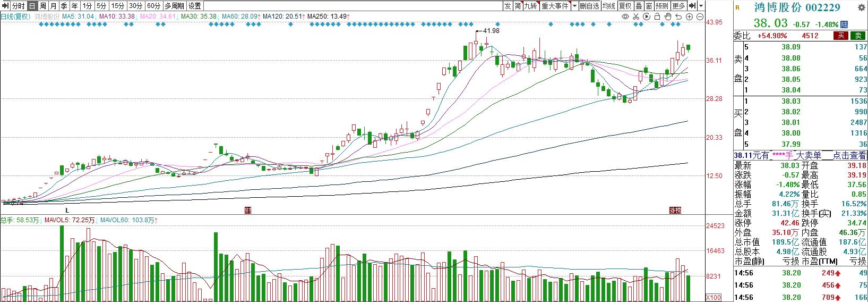The image size is (868, 302).
Task: Click the 41.98 high price marker
Action: (491, 31)
